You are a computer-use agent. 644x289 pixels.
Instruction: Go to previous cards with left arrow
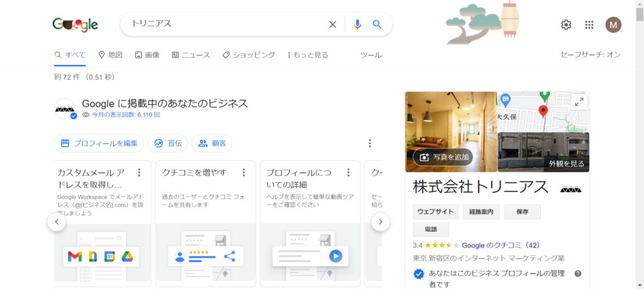tap(57, 222)
